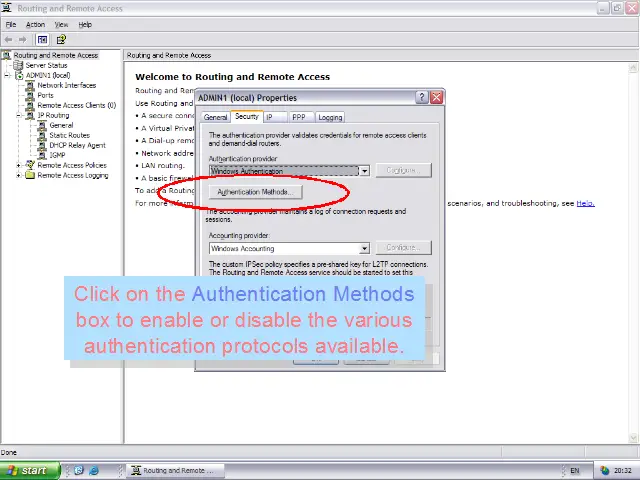Screen dimensions: 640x480
Task: Click the ADMIN1 (local) server icon
Action: 19,76
